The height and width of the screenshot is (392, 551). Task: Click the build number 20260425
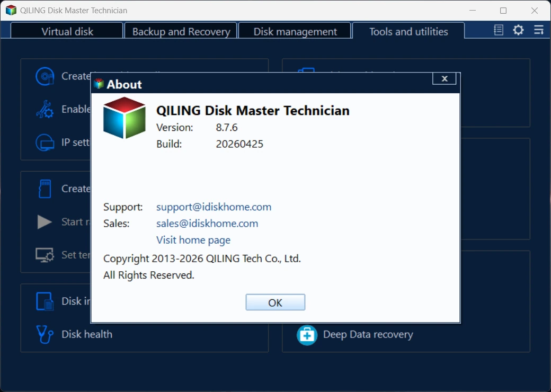(239, 144)
